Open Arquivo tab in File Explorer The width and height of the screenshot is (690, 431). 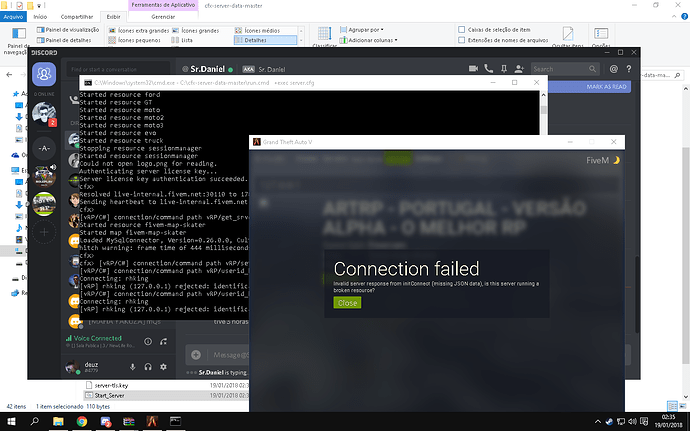point(13,17)
